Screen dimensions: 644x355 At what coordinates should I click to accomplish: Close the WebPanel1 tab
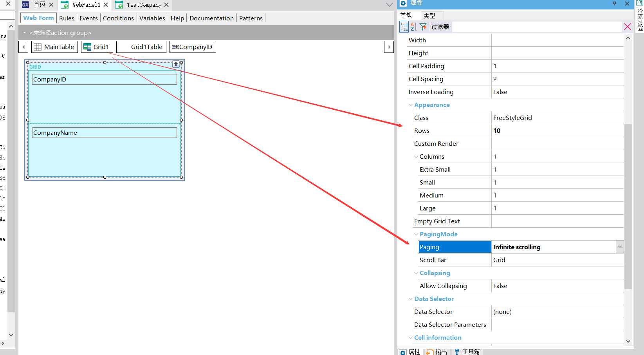[106, 5]
